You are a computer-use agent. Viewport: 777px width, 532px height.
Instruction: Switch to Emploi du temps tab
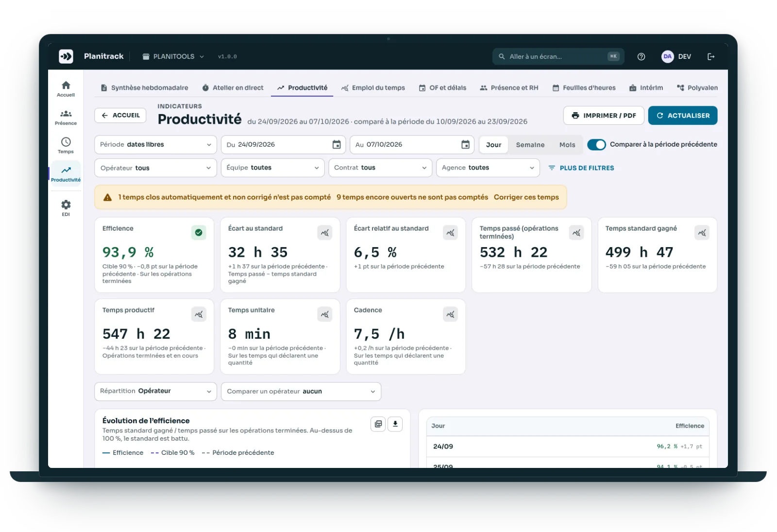[373, 88]
